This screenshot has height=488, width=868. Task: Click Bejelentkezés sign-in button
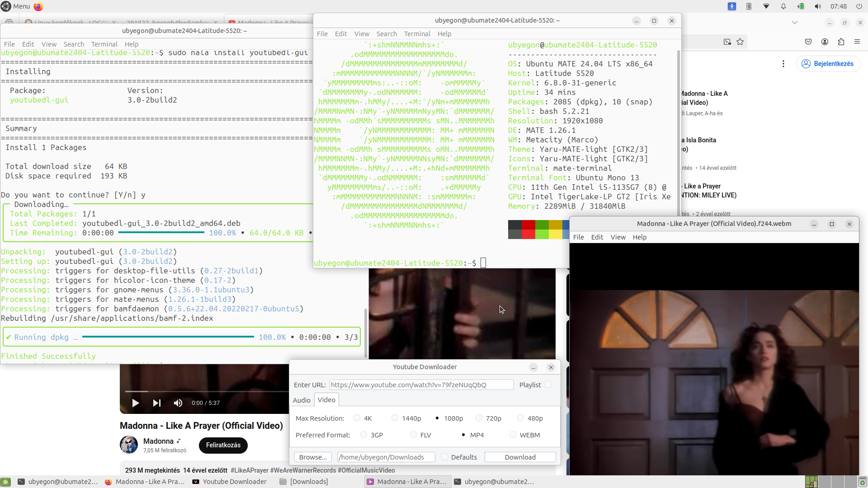click(x=828, y=64)
